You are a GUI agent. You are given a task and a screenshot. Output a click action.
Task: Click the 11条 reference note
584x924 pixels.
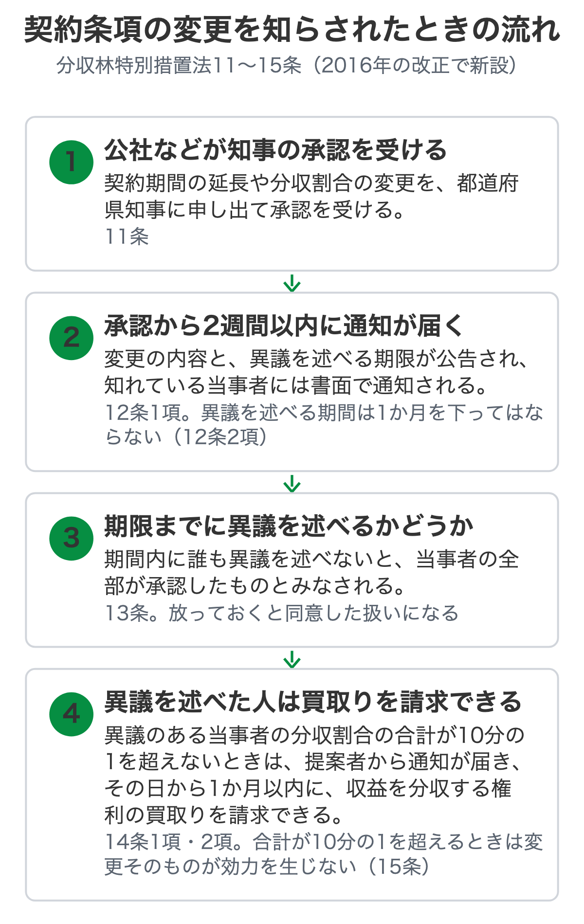pyautogui.click(x=127, y=236)
